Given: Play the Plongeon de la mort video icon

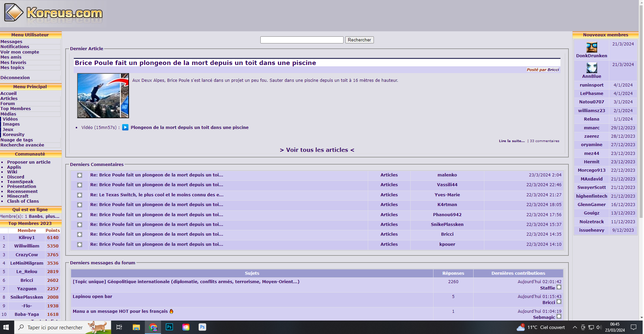Looking at the screenshot, I should pyautogui.click(x=125, y=128).
